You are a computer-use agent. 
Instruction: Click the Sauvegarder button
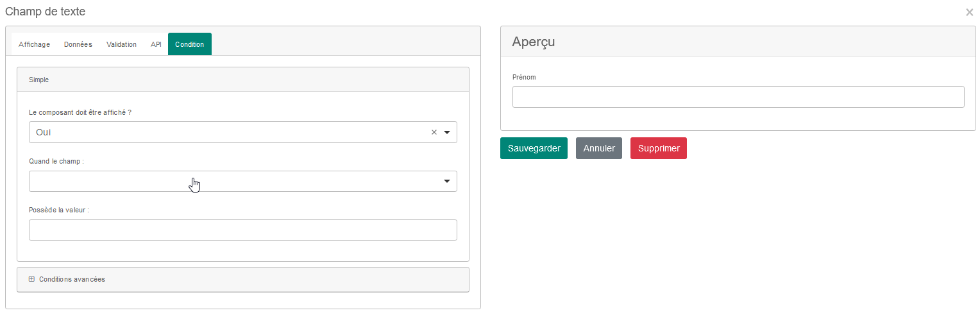click(x=534, y=148)
